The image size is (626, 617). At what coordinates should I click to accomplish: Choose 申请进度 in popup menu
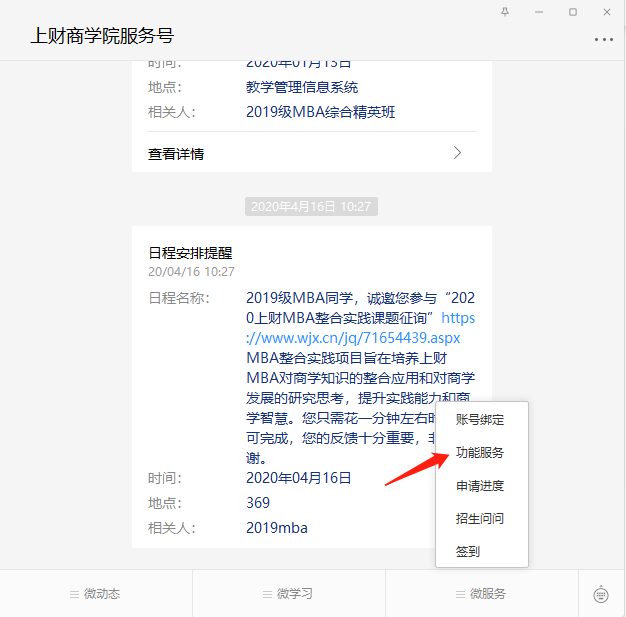pyautogui.click(x=481, y=486)
